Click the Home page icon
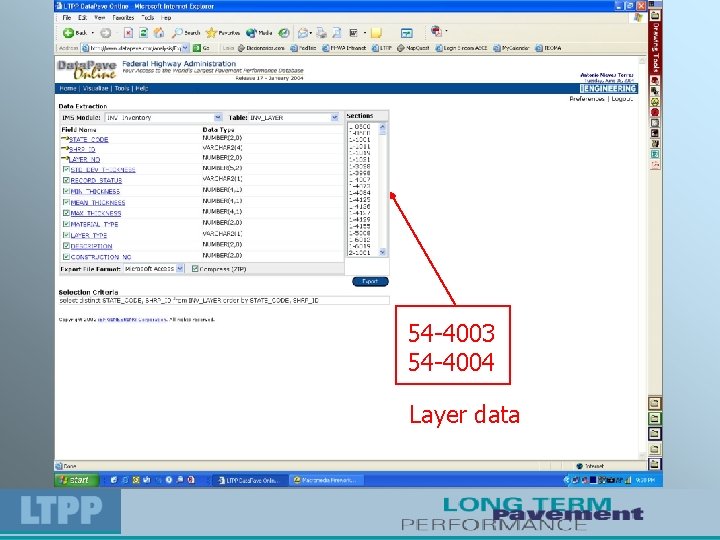 point(158,33)
